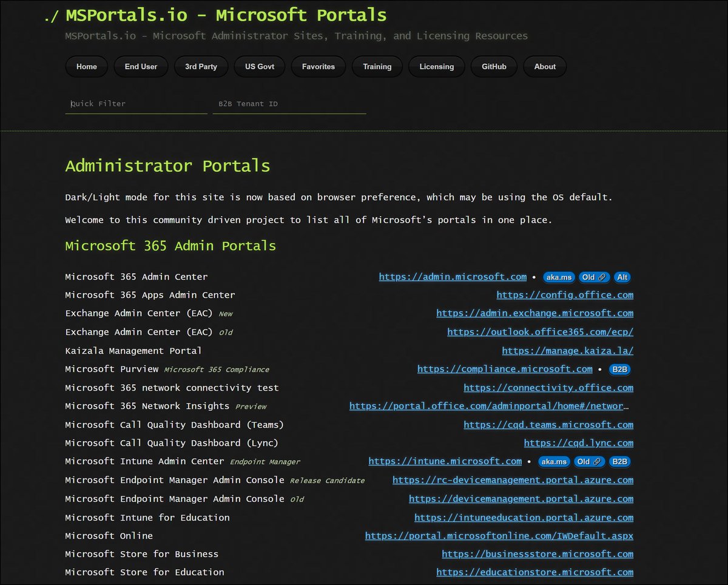
Task: Click the Microsoft Store for Education label
Action: tap(144, 572)
